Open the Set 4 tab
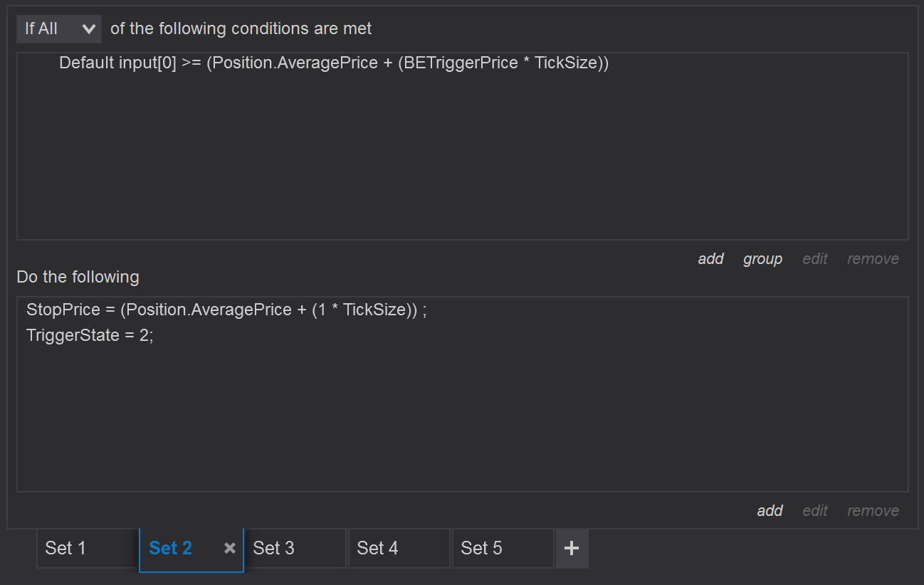This screenshot has height=585, width=924. (x=399, y=548)
